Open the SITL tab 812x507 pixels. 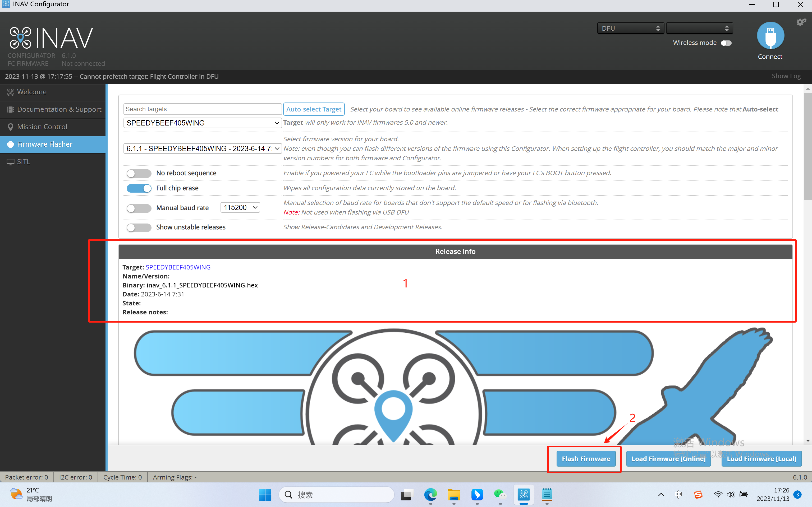53,162
